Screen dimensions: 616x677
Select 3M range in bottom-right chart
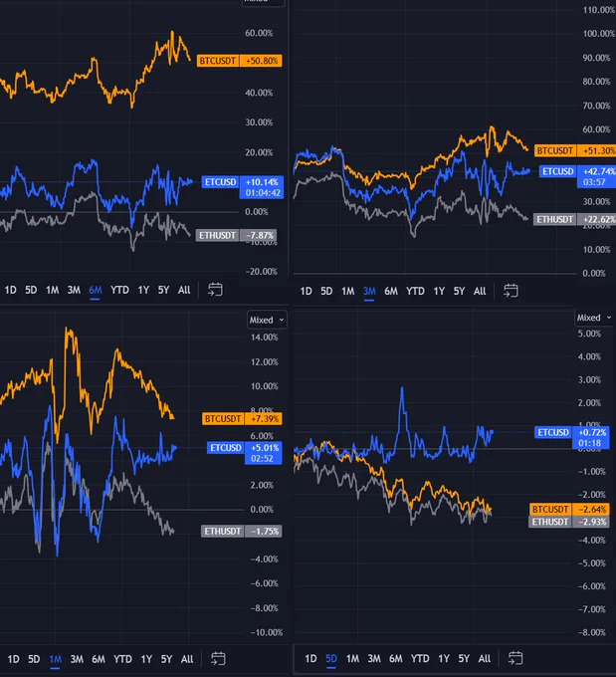[x=374, y=658]
